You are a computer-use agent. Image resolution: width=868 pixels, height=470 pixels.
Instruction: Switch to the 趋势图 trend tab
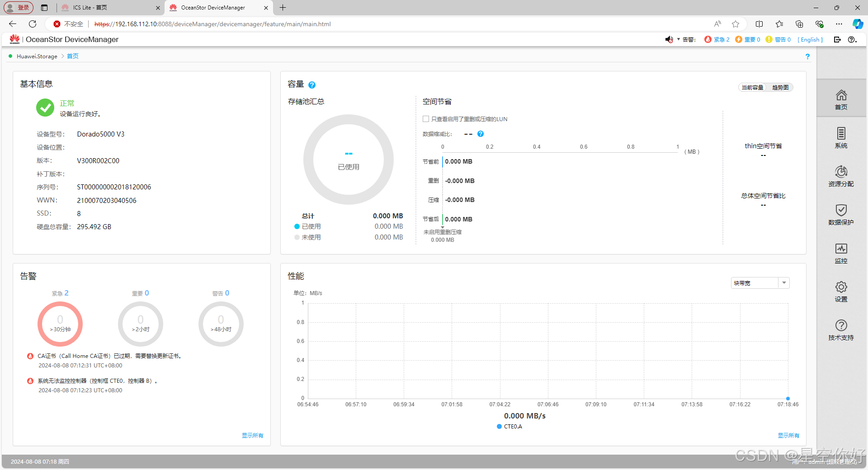click(780, 88)
